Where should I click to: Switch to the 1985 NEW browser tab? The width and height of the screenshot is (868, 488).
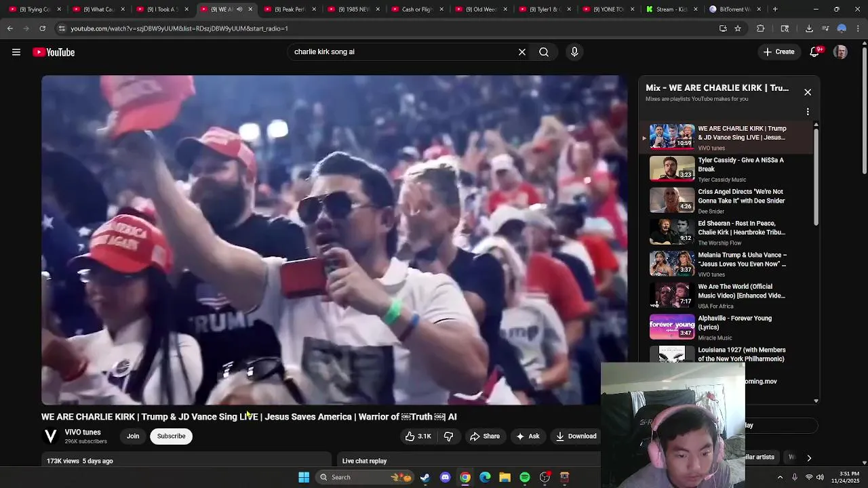(353, 9)
